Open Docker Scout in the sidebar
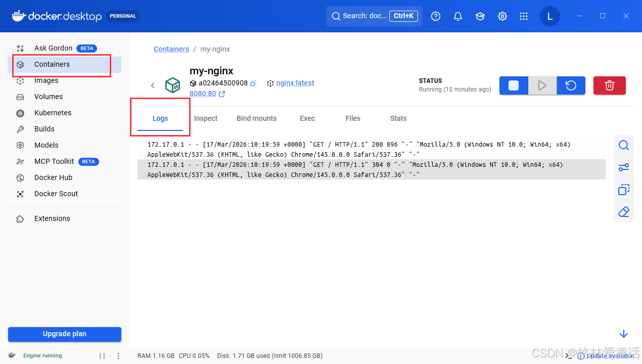642x364 pixels. pos(65,194)
